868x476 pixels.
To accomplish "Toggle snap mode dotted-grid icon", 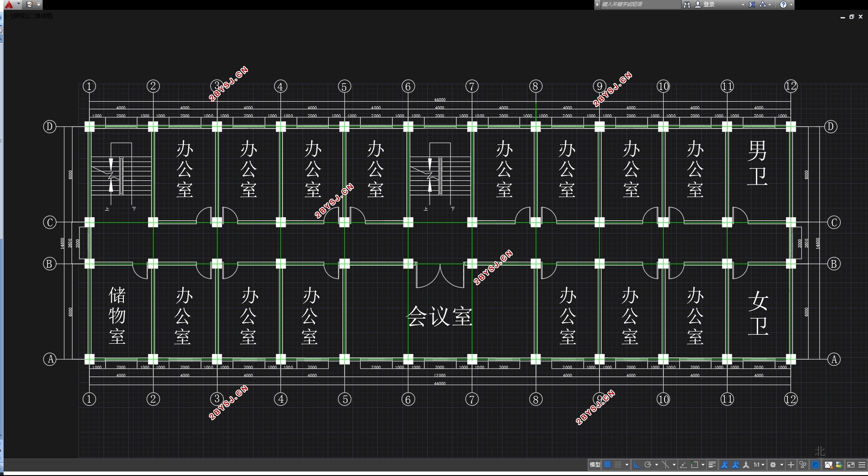I will pyautogui.click(x=618, y=465).
